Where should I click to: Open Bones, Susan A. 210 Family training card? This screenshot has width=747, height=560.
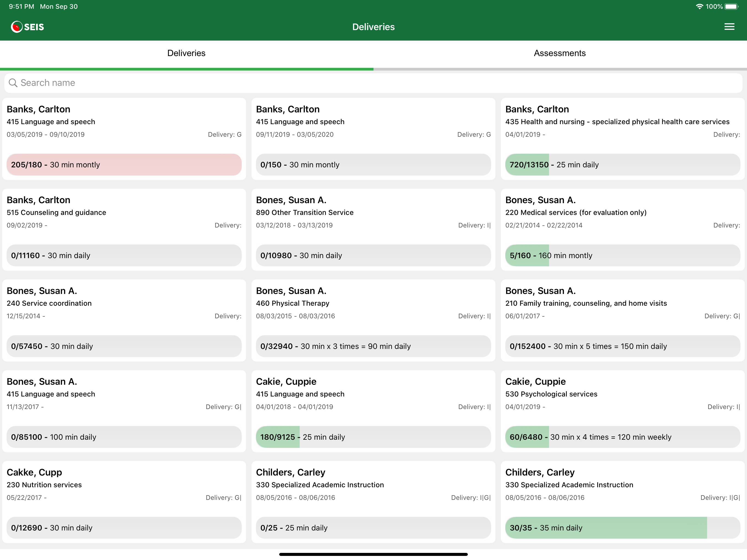coord(622,320)
